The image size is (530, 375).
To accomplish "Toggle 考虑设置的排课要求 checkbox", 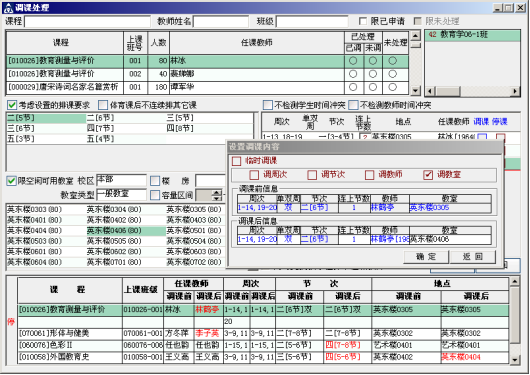I will (12, 105).
